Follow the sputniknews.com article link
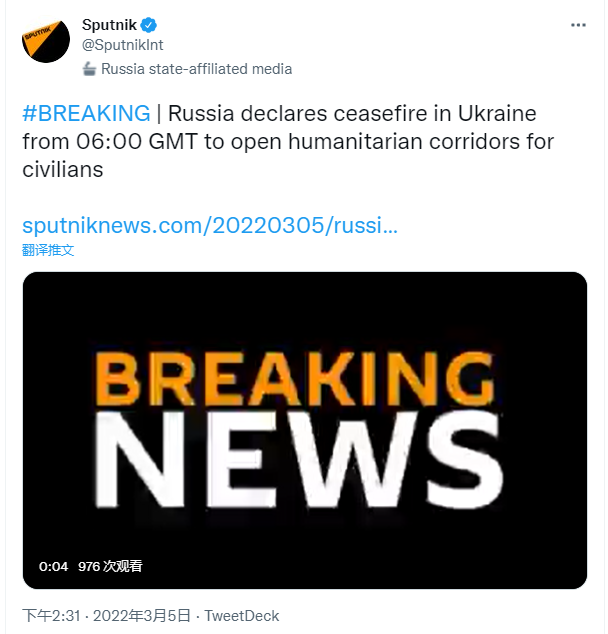Viewport: 608px width, 634px height. 210,224
